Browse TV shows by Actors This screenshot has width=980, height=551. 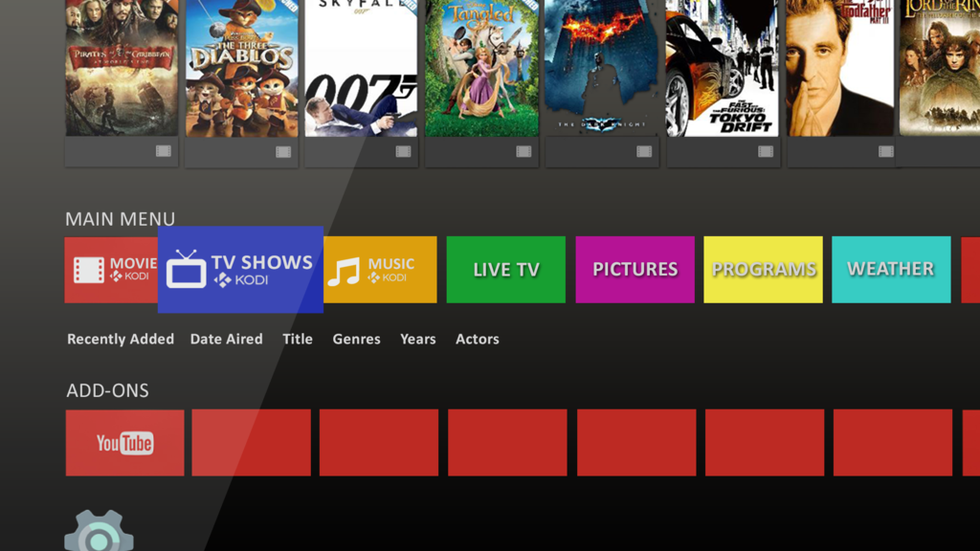478,340
